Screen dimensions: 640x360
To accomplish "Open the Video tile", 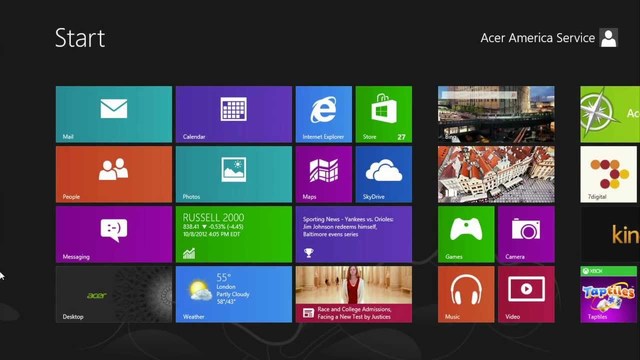I will coord(526,294).
